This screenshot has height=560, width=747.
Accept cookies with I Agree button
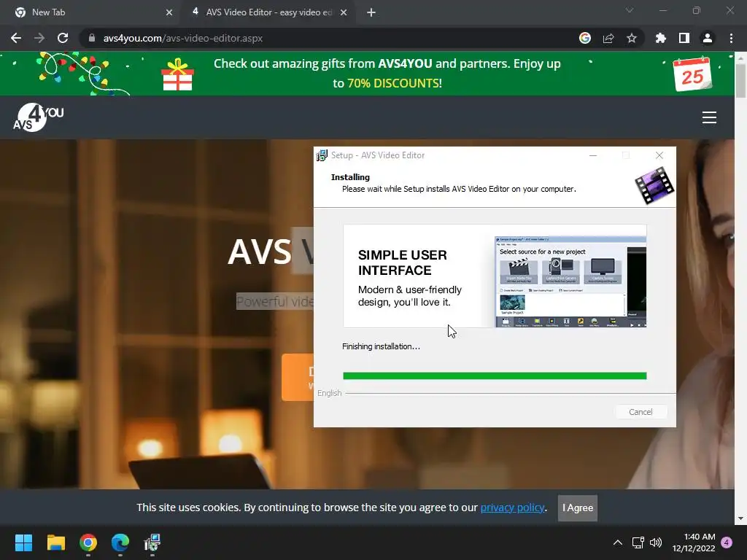tap(578, 507)
